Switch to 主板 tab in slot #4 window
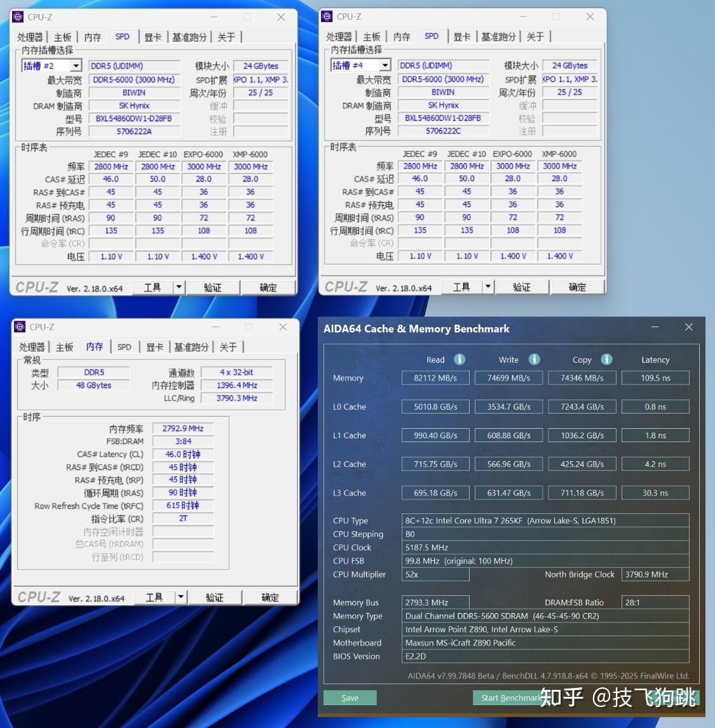Screen dimensions: 715x728 tap(371, 37)
